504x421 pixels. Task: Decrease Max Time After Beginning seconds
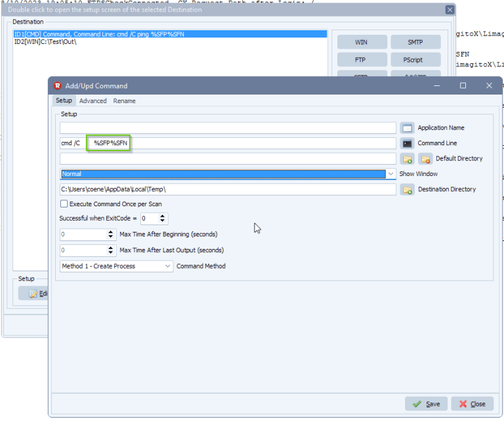pos(110,236)
